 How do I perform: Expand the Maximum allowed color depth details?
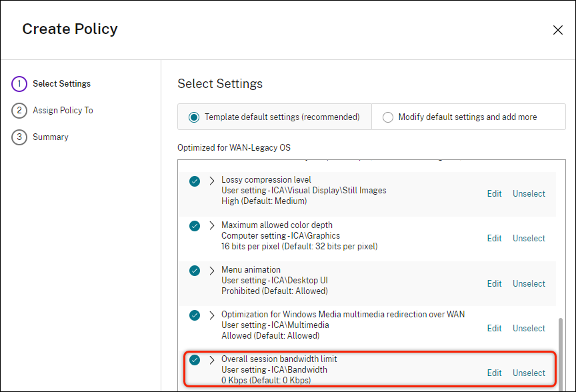[x=211, y=225]
